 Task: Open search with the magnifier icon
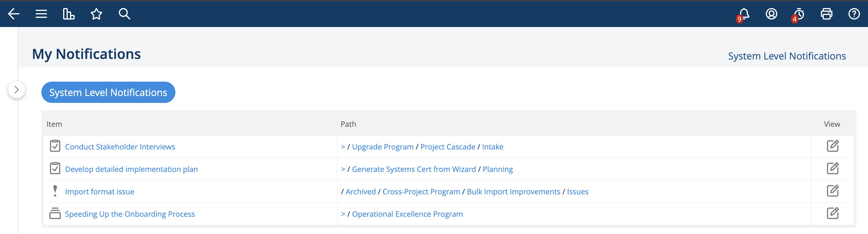(x=124, y=14)
